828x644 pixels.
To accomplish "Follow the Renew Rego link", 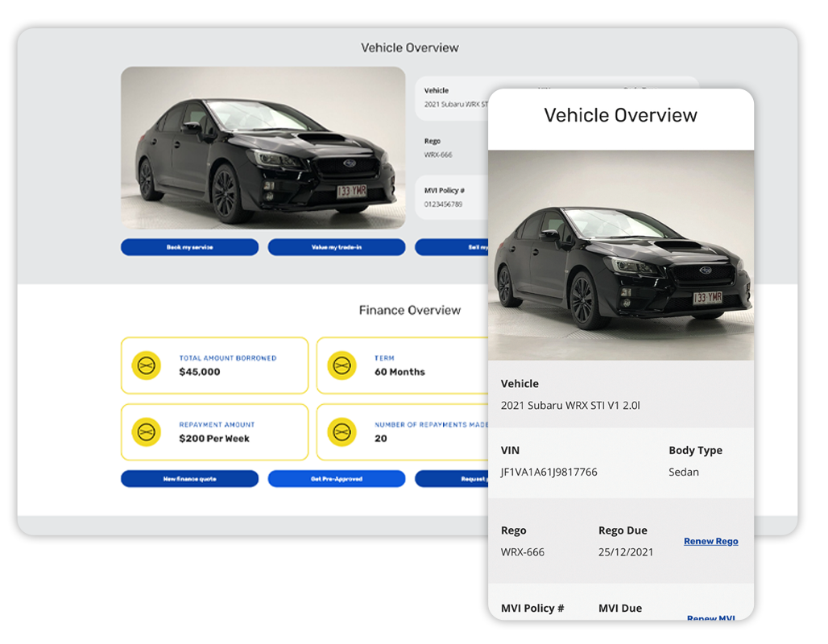I will (710, 541).
